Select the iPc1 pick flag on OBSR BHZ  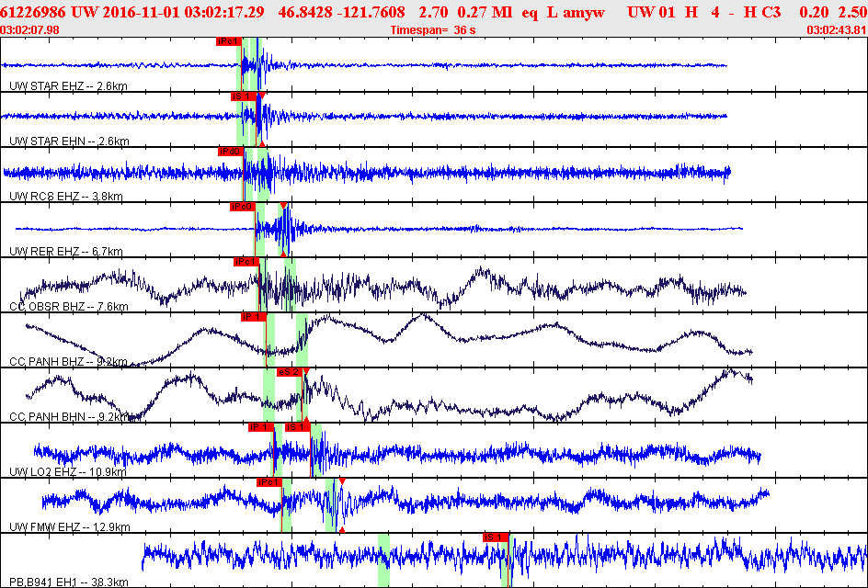point(246,262)
